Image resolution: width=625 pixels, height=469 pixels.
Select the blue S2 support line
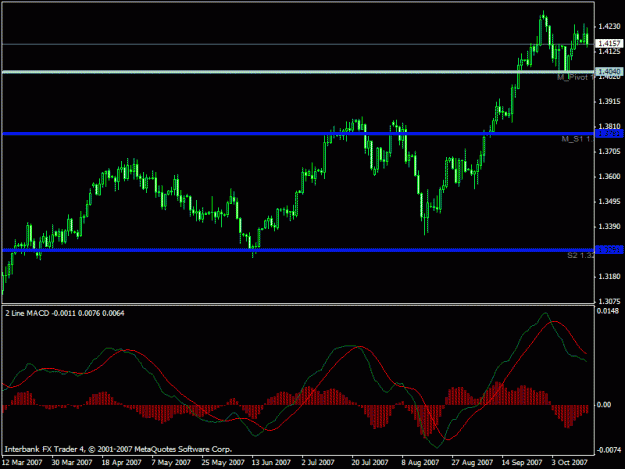coord(298,250)
